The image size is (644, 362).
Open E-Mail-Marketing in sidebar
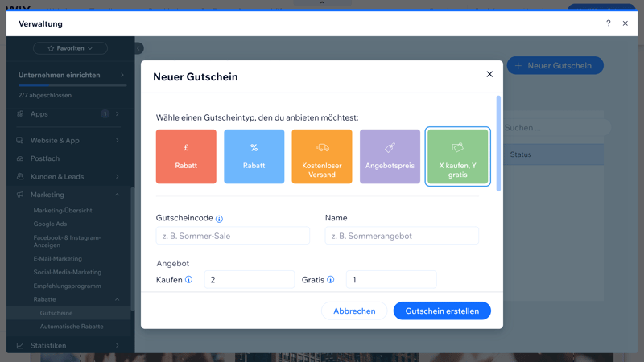pos(58,259)
